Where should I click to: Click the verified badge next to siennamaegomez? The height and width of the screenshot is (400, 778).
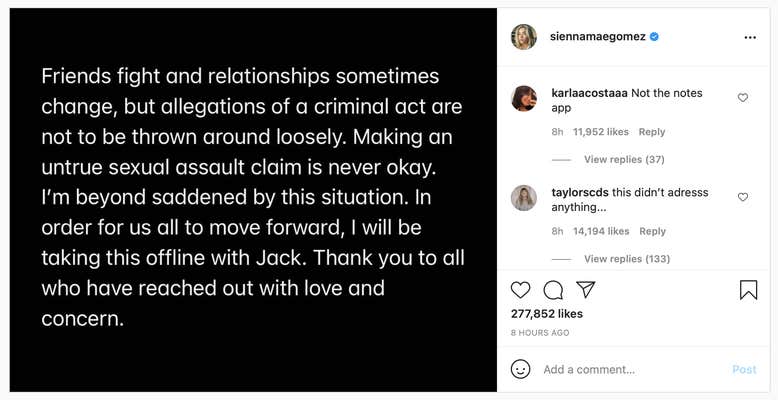655,37
